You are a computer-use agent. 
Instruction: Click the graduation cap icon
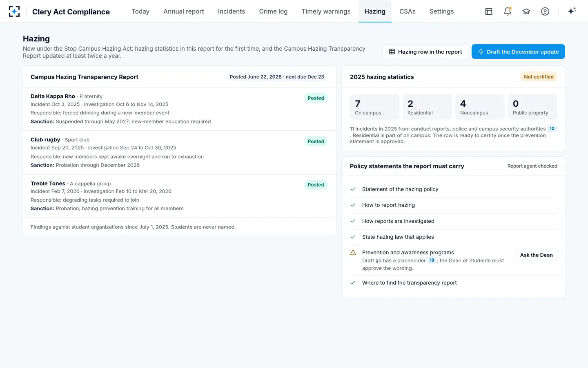click(526, 11)
